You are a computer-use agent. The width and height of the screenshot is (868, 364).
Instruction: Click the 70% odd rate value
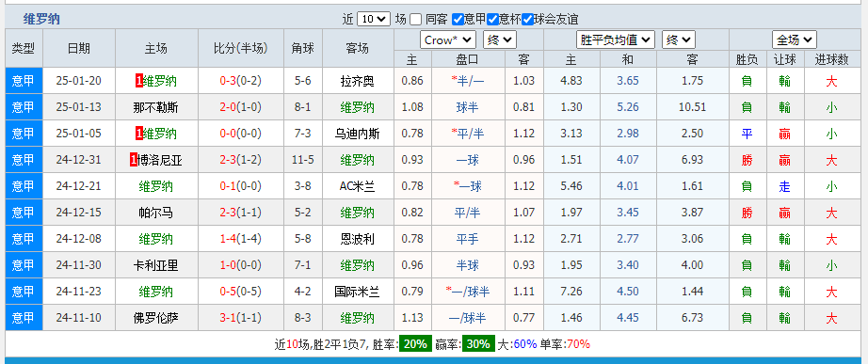coord(578,344)
